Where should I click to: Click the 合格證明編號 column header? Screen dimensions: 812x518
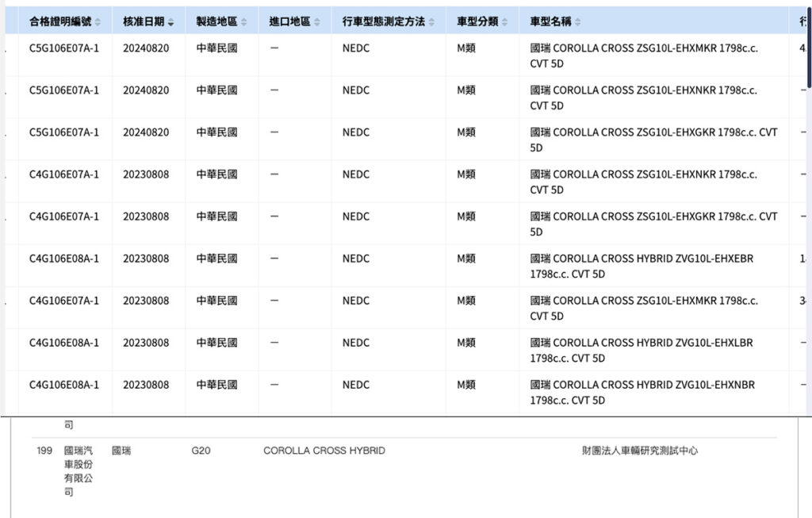[65, 21]
